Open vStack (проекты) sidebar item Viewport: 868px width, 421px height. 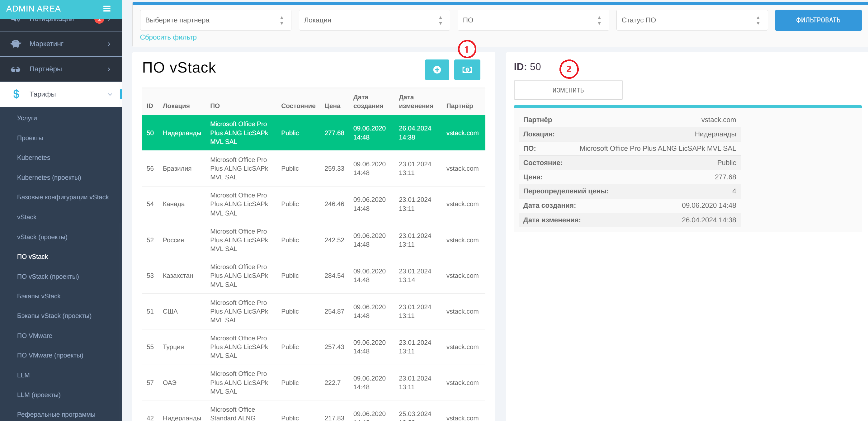[x=42, y=237]
